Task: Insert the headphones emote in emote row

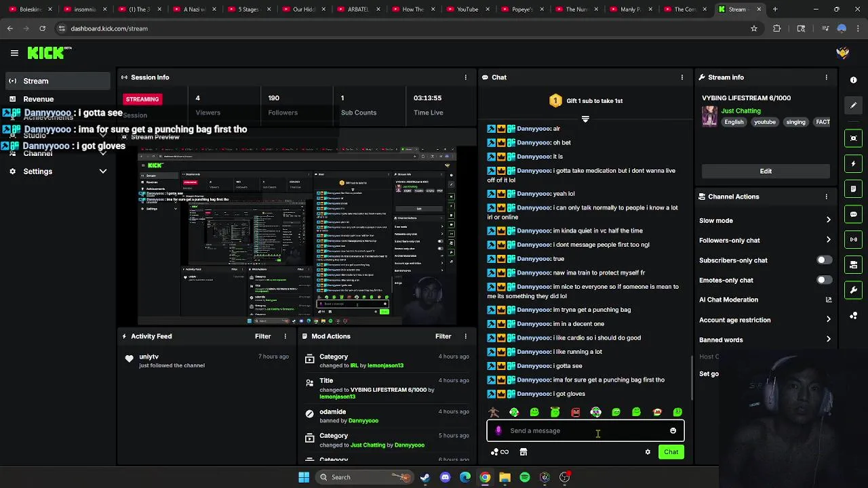Action: coord(595,412)
